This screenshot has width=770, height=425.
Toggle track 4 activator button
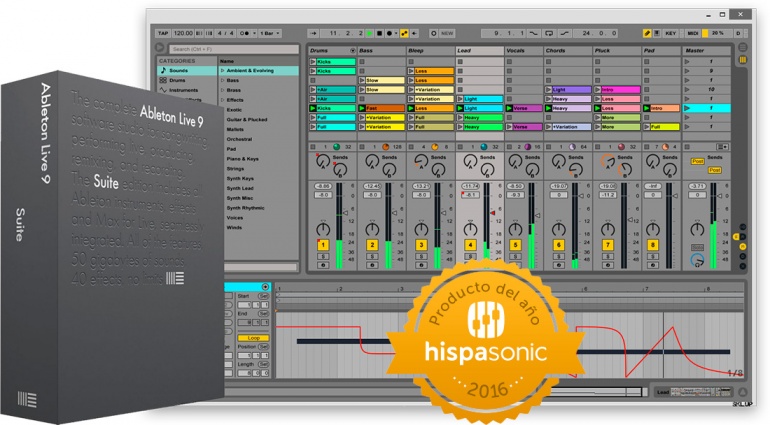tap(470, 245)
